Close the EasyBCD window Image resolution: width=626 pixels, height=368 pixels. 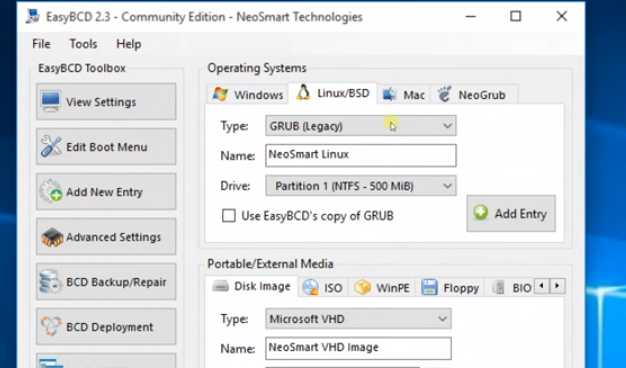pos(562,16)
